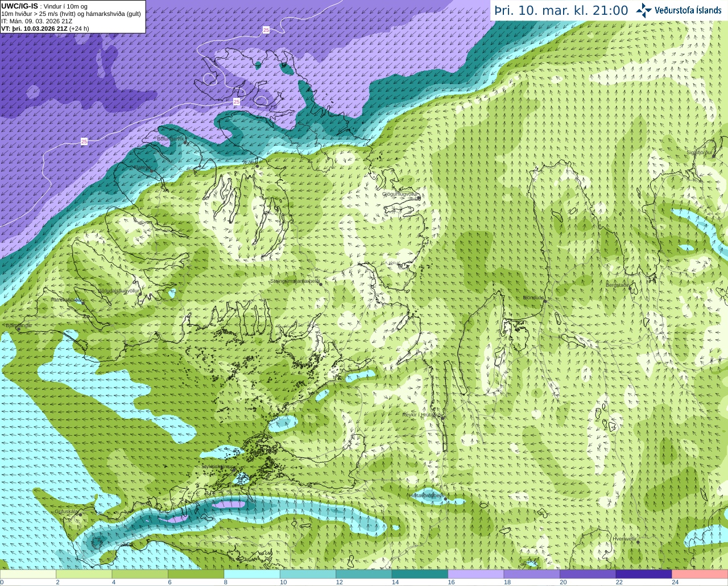
Task: Click the Gjögurflugvöllur station label
Action: pos(400,194)
